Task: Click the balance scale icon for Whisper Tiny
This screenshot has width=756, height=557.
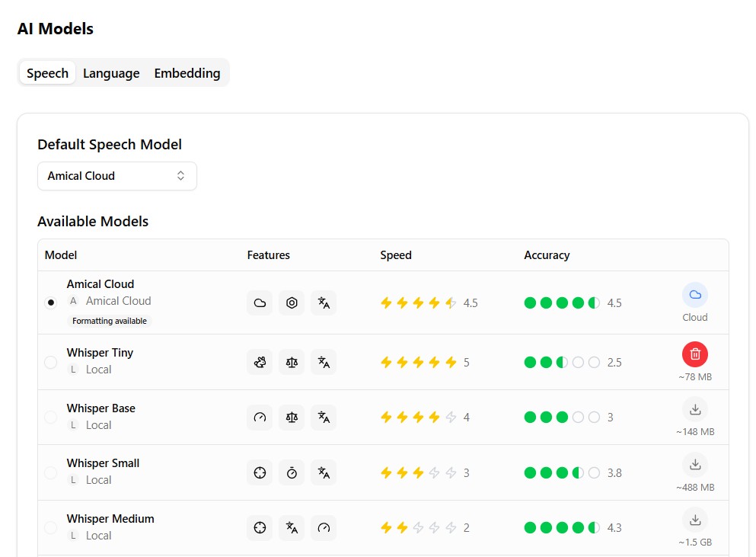Action: tap(292, 362)
